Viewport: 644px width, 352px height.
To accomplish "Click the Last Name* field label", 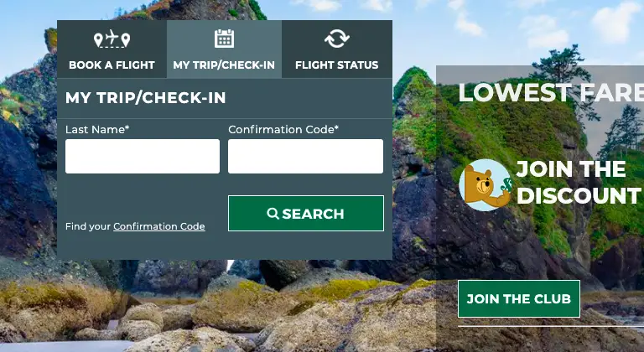I will [97, 129].
